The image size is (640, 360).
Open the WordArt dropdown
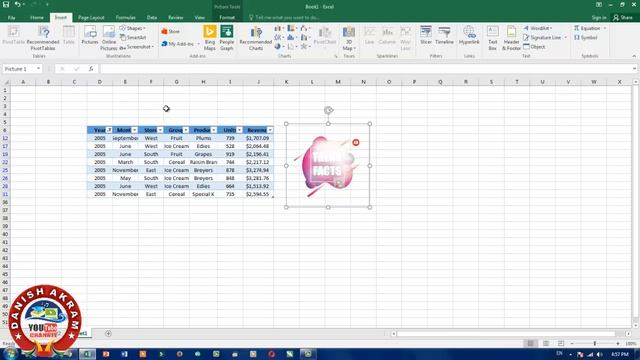click(538, 28)
